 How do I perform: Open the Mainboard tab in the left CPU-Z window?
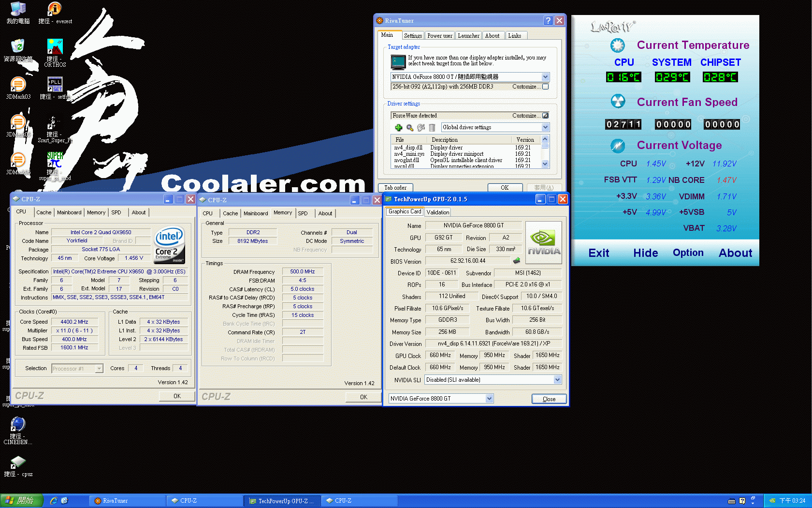[x=69, y=212]
